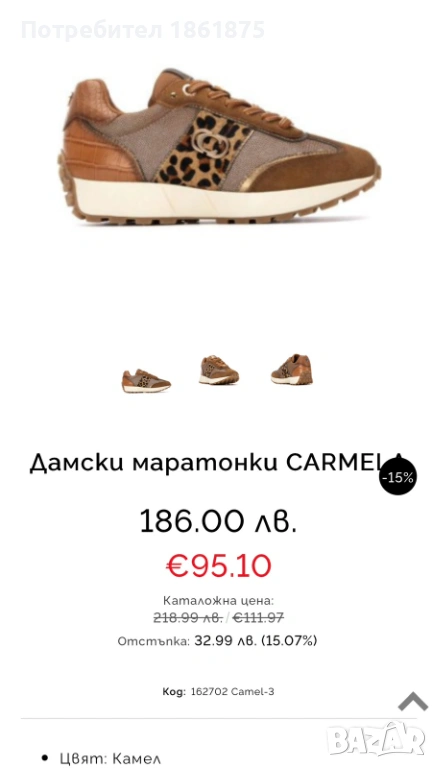Click the Bazar watermark logo
Image resolution: width=437 pixels, height=768 pixels.
376,739
